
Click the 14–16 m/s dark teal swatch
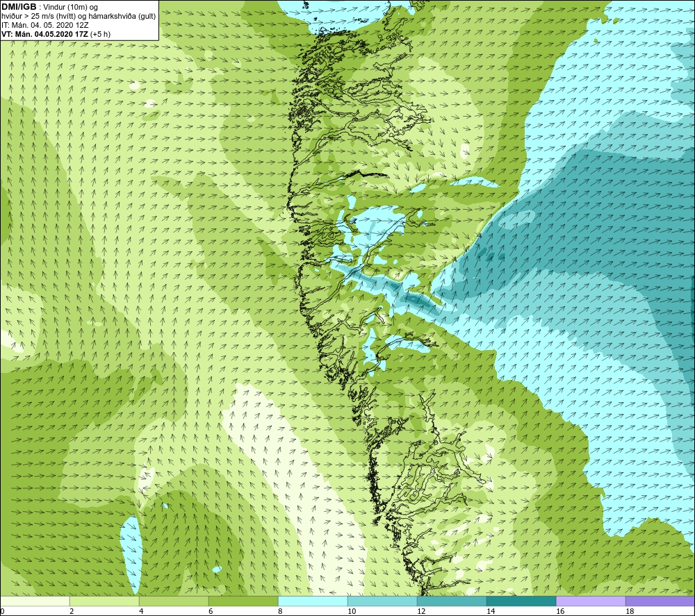click(x=521, y=601)
